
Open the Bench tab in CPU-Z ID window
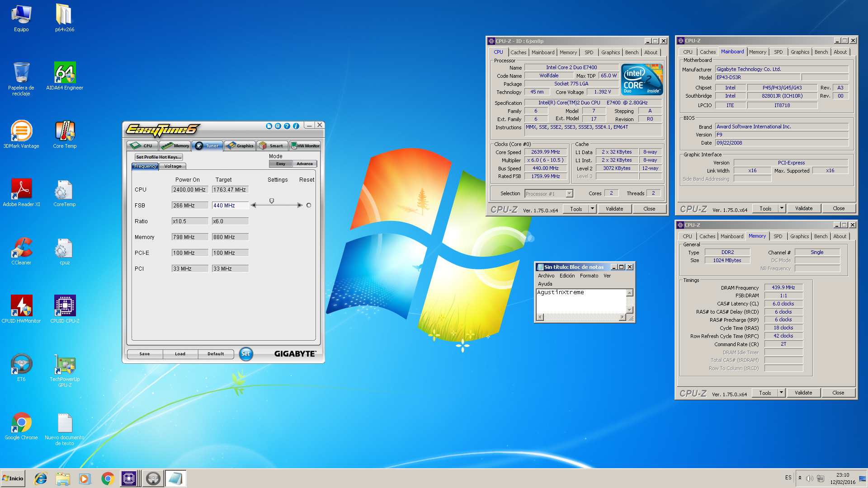(x=632, y=52)
